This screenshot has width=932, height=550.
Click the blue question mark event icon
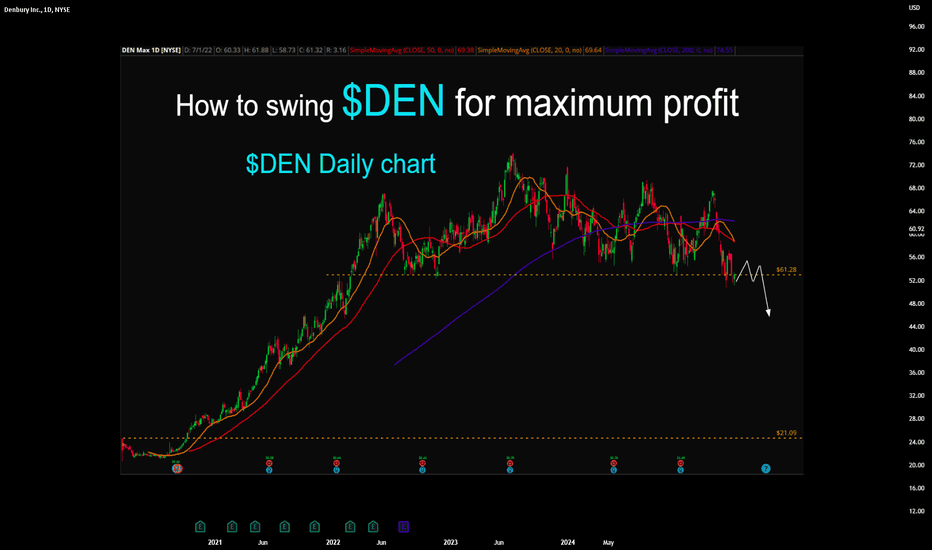click(766, 469)
